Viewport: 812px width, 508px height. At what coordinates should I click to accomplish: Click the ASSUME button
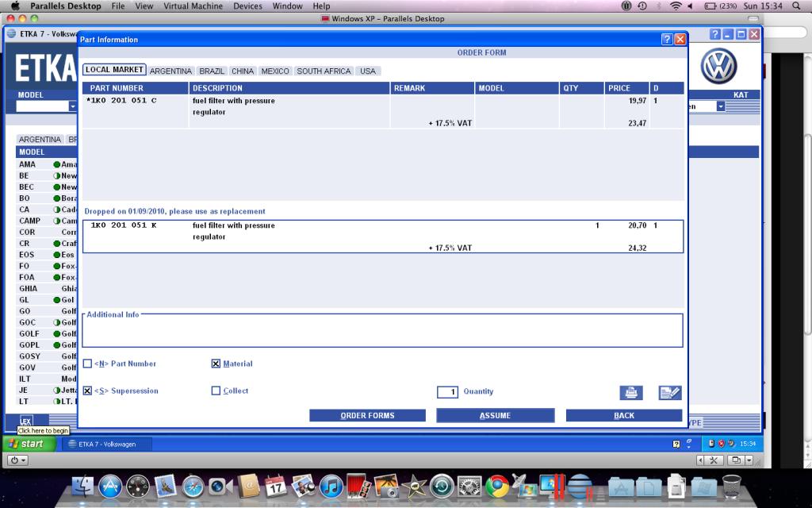tap(495, 415)
